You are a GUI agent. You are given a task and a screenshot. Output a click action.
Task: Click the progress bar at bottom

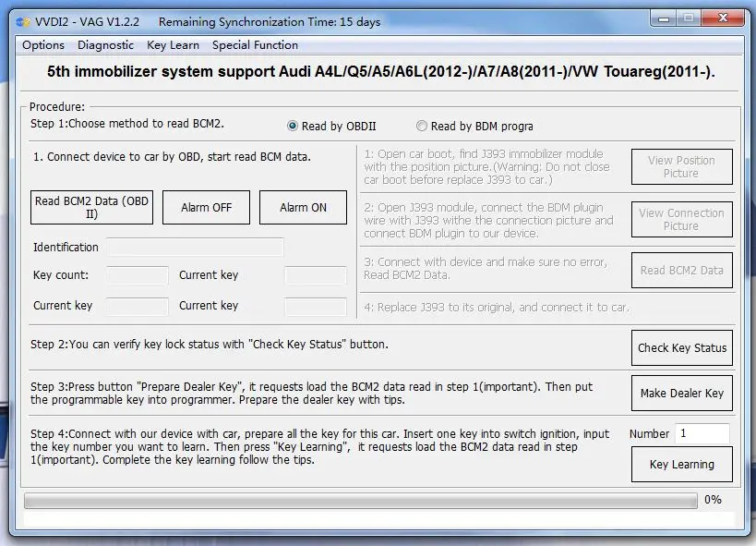(361, 501)
